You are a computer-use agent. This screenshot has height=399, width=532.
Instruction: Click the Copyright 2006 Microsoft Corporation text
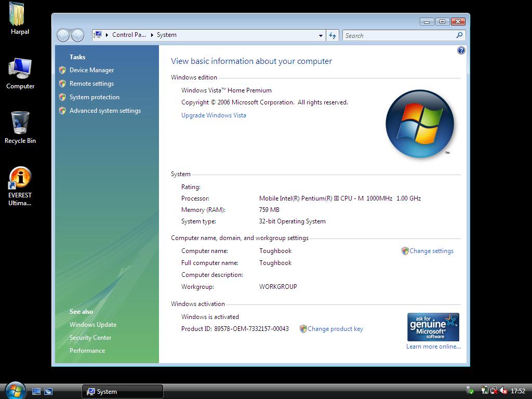coord(264,102)
